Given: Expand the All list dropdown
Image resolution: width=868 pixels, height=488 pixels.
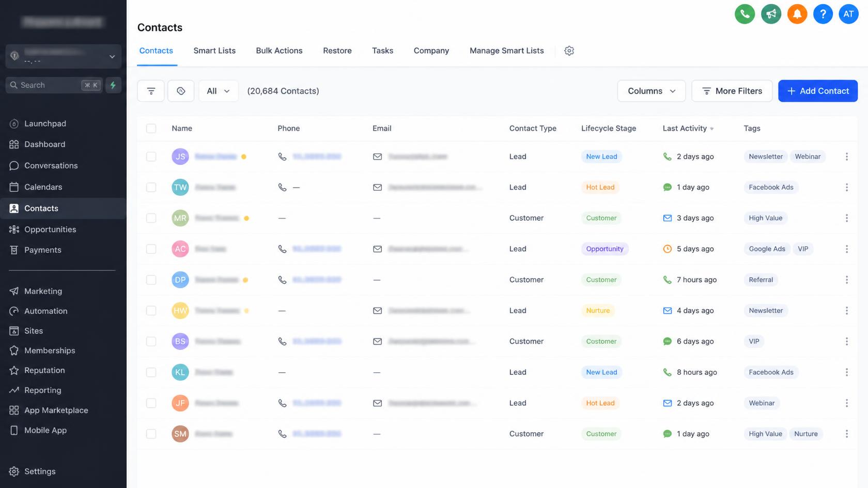Looking at the screenshot, I should 219,91.
